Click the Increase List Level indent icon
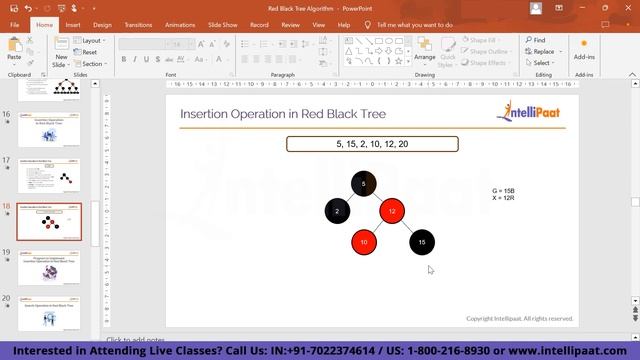Image resolution: width=640 pixels, height=360 pixels. tap(293, 44)
